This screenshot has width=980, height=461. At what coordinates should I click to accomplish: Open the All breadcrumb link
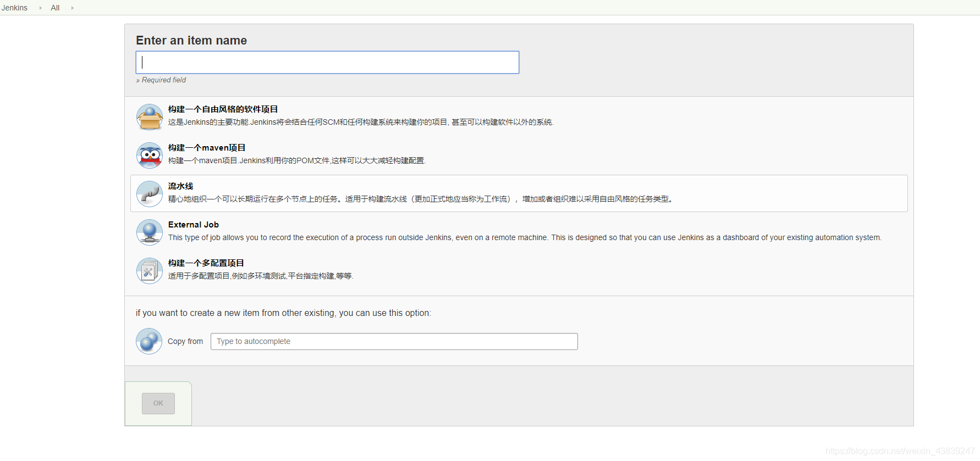pos(55,8)
